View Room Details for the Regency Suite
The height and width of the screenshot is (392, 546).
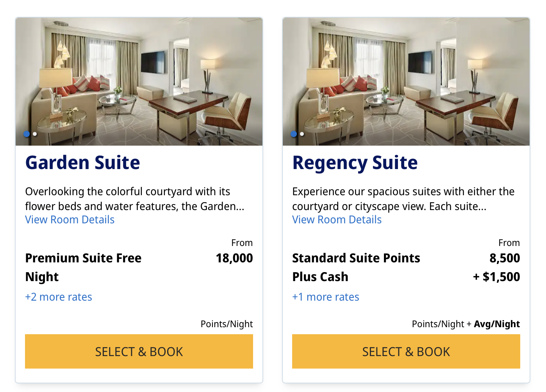pos(337,219)
